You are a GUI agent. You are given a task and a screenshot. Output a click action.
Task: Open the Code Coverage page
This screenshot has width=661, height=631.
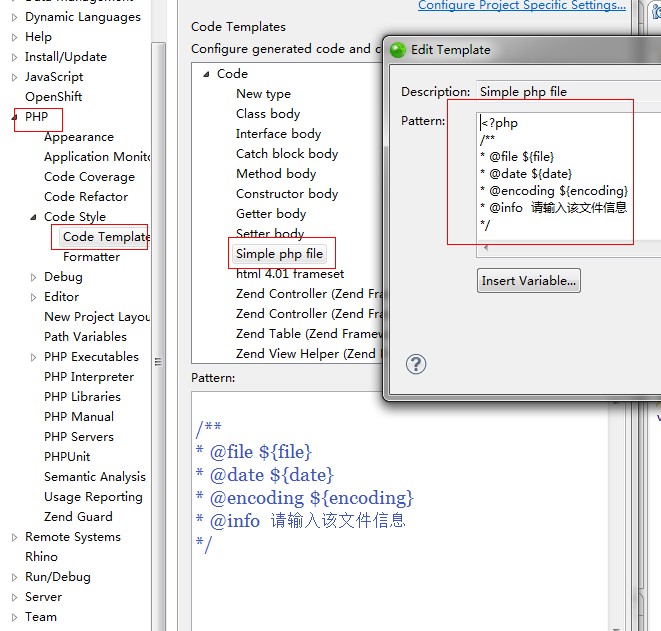click(89, 177)
